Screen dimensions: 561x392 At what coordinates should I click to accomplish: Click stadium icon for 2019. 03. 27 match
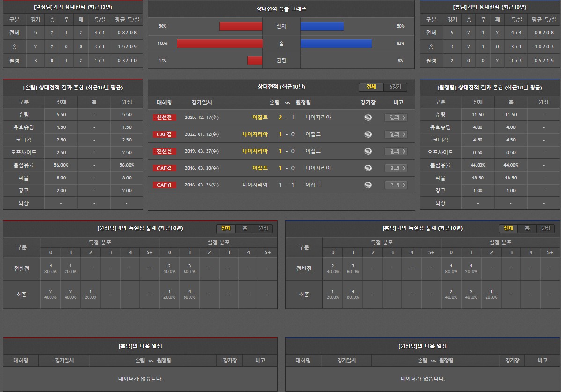(368, 151)
